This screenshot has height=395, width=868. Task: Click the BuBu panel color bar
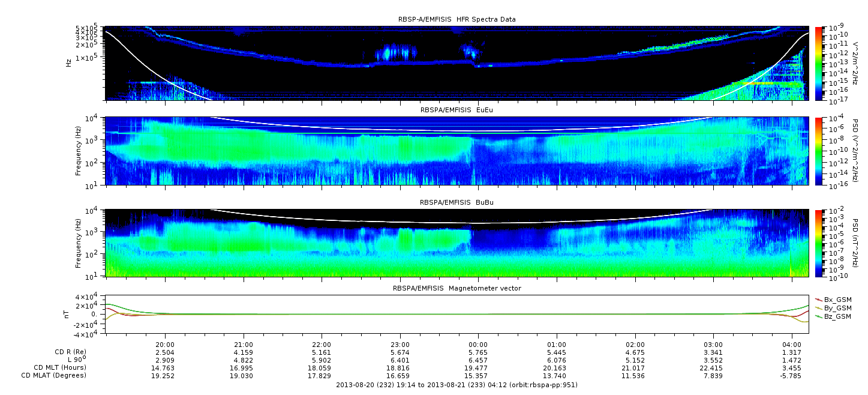pos(819,243)
